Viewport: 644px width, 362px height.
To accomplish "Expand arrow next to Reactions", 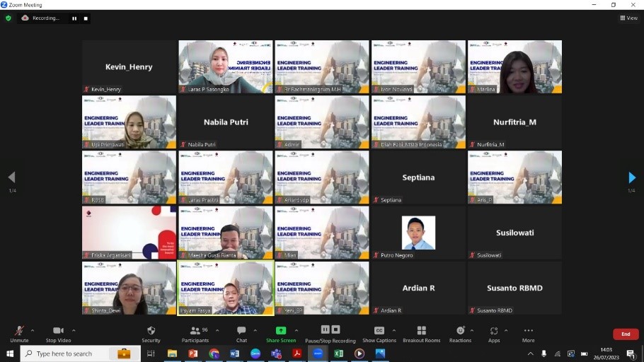I will coord(472,330).
